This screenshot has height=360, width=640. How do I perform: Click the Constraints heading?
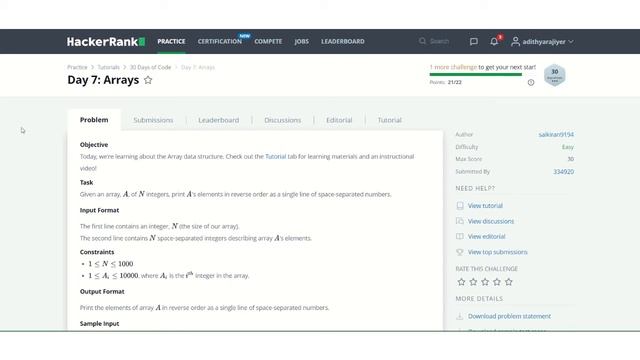coord(97,252)
